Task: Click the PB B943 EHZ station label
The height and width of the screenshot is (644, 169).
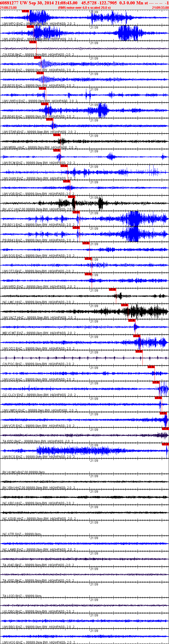Action: [39, 240]
